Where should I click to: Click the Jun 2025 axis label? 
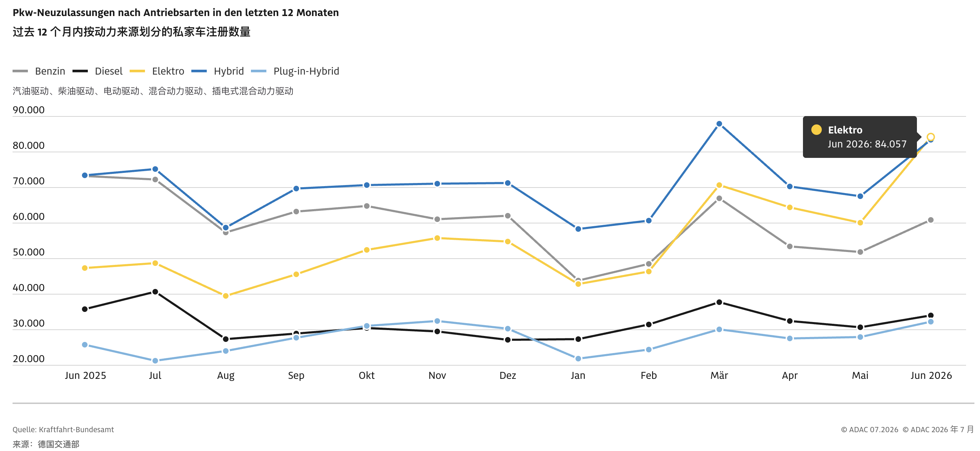85,375
